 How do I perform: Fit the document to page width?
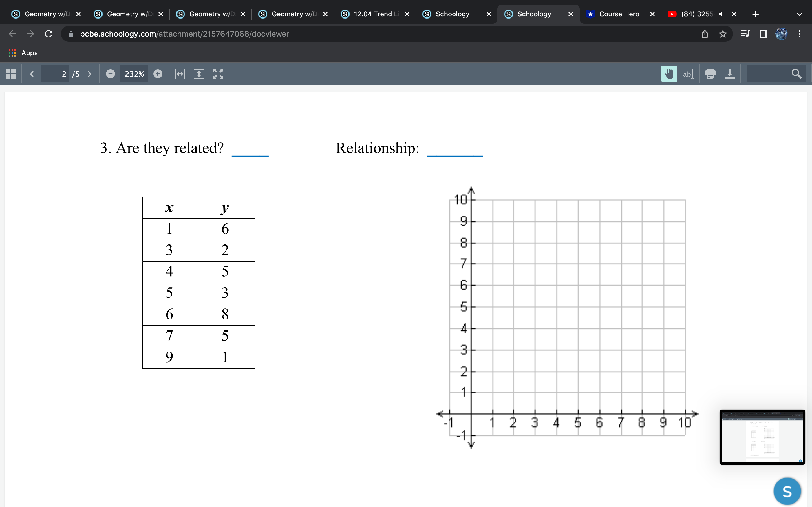[x=180, y=74]
